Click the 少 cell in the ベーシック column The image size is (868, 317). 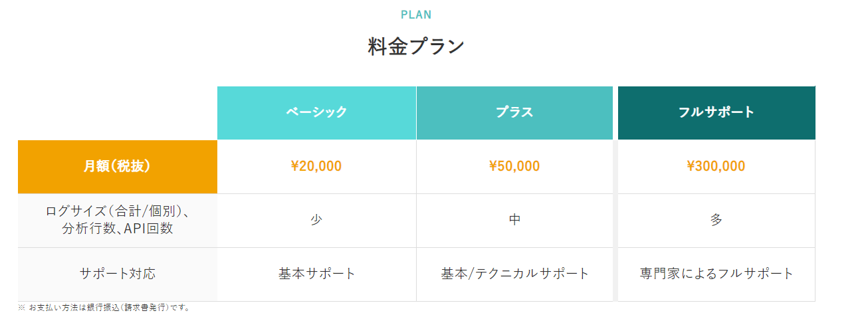click(316, 220)
